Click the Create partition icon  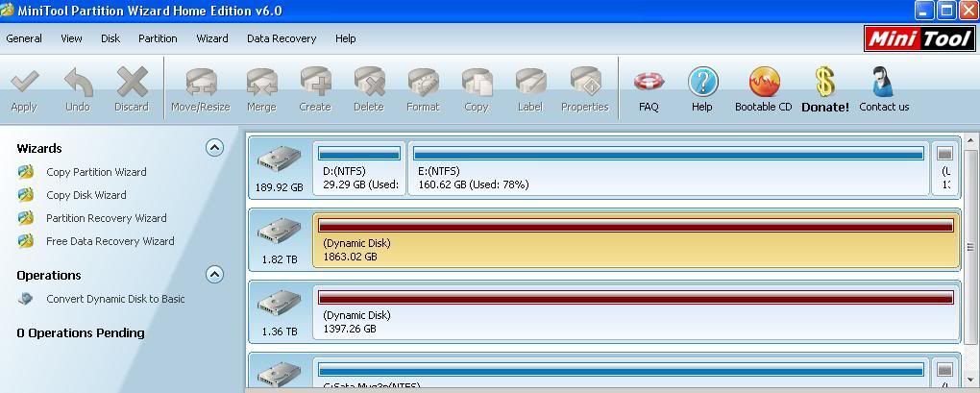pos(315,82)
